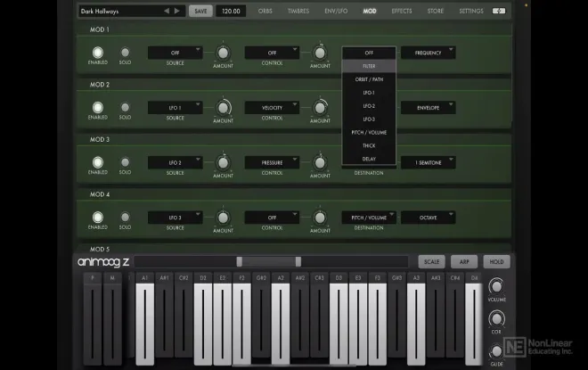Open MOD 3 Pressure control dropdown
Viewport: 588px width, 370px height.
[272, 163]
